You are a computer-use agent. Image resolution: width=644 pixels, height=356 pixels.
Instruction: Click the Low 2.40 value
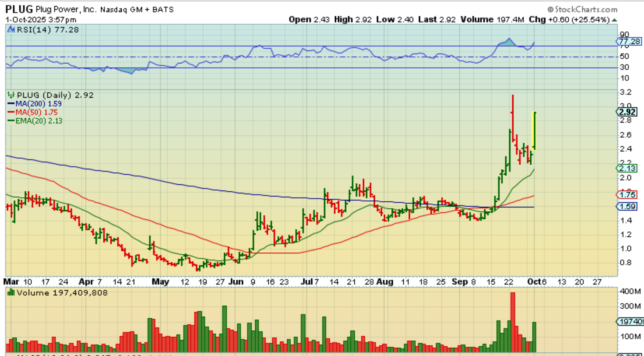pos(395,20)
